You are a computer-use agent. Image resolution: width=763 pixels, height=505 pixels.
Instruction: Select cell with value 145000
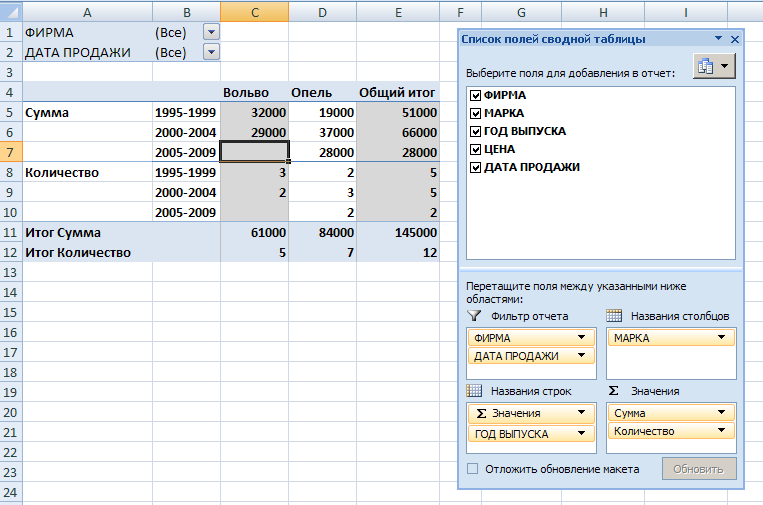398,233
